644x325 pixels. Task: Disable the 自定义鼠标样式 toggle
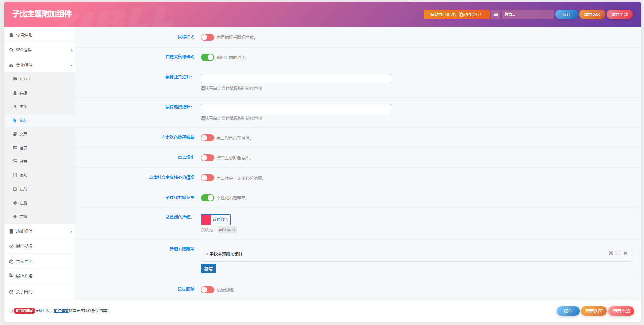[207, 57]
